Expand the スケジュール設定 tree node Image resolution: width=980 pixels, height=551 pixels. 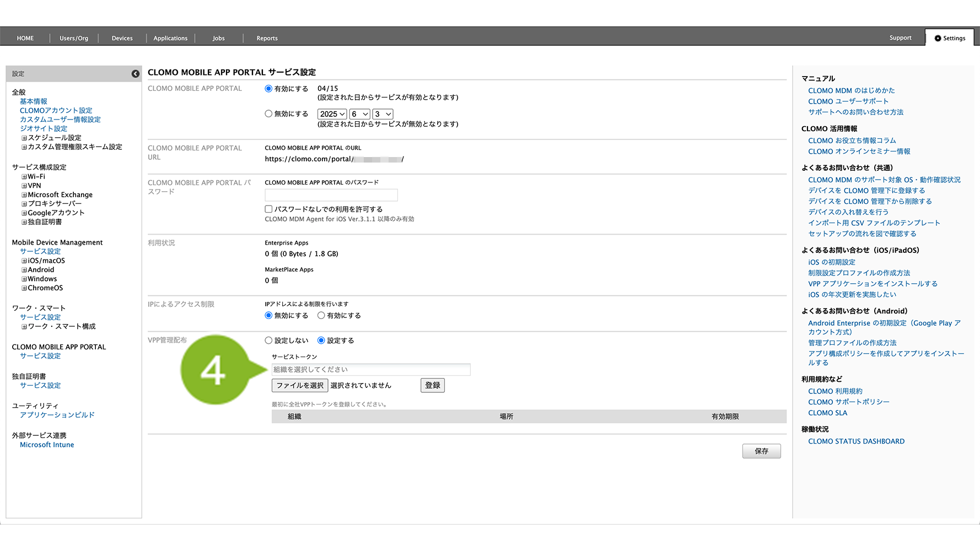[x=24, y=138]
